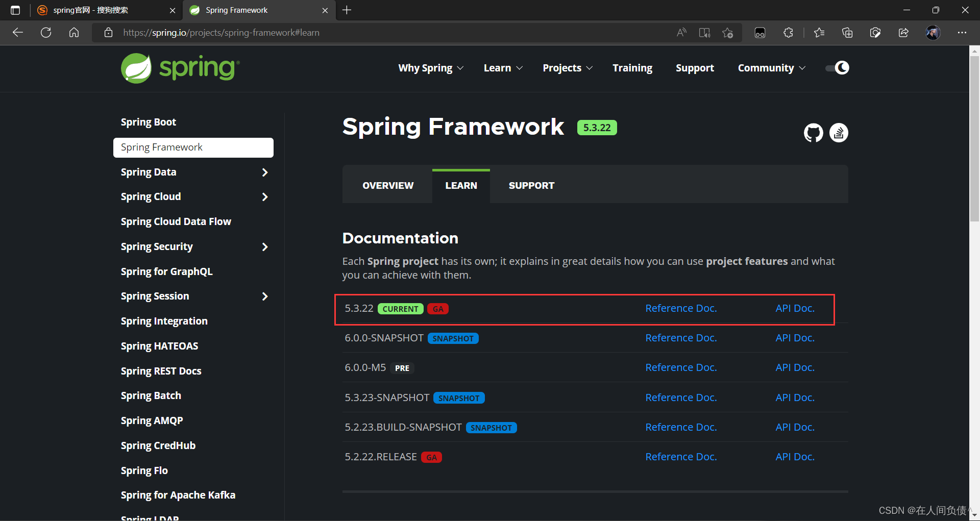
Task: Open Browser essentials icon
Action: click(875, 33)
